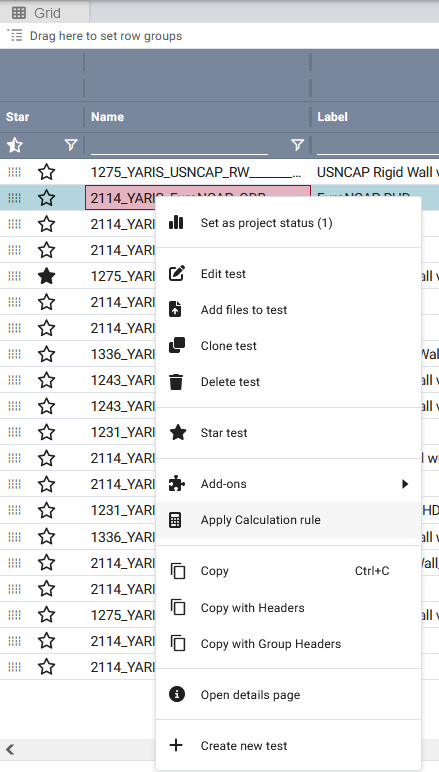
Task: Click the Add-ons puzzle piece icon
Action: click(x=176, y=483)
